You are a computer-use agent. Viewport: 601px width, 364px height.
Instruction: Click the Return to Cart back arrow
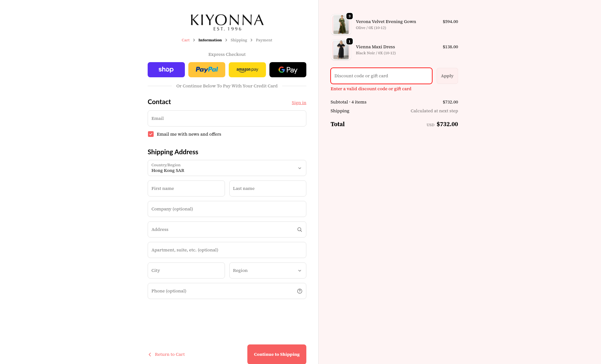[x=150, y=355]
